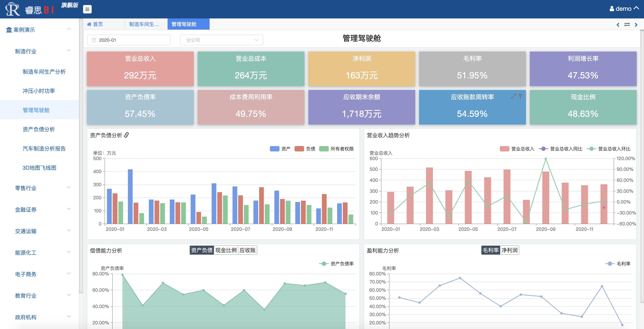Toggle 毛利率 legend item in profit chart

[617, 263]
